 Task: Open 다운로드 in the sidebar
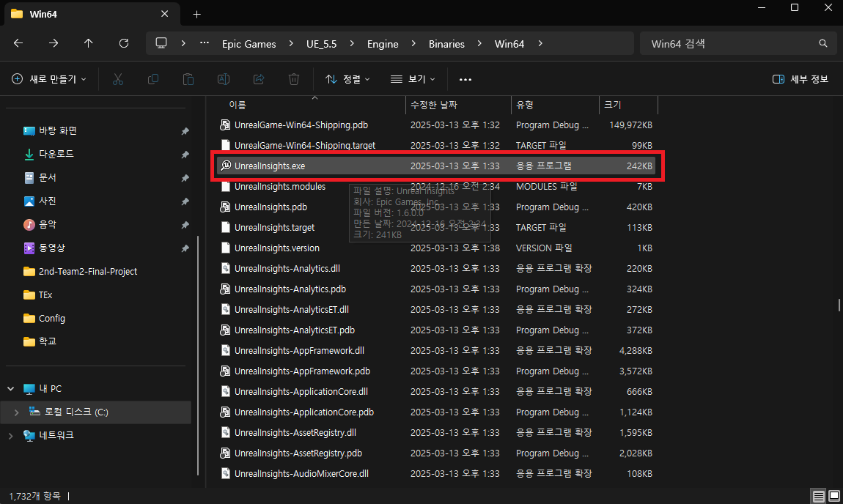pos(56,155)
